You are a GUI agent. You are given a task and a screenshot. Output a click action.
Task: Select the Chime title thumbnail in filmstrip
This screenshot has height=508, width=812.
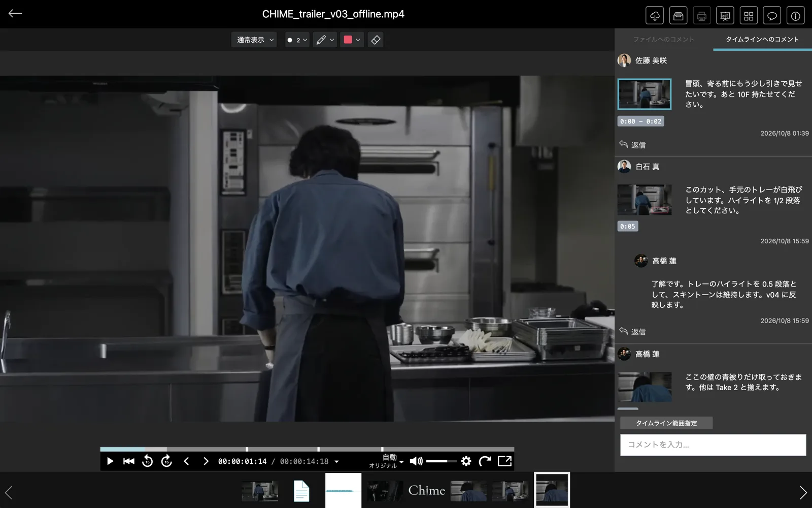(427, 491)
